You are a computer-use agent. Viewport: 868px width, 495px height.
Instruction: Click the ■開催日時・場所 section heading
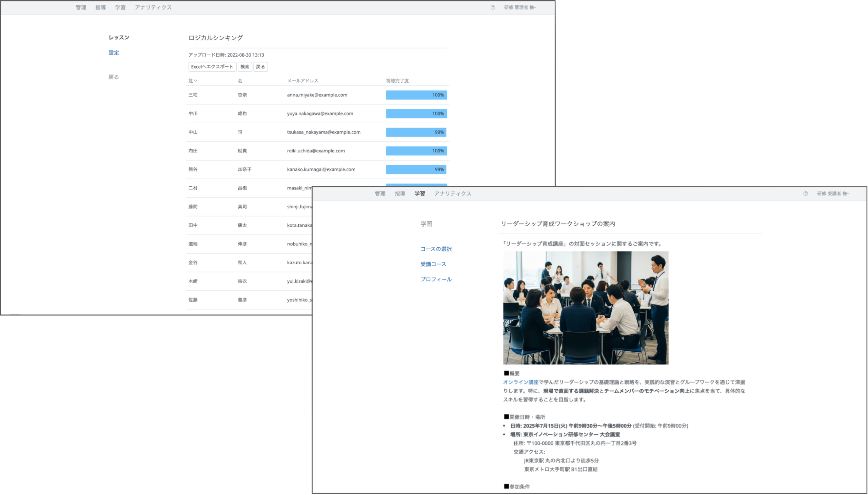(x=524, y=417)
